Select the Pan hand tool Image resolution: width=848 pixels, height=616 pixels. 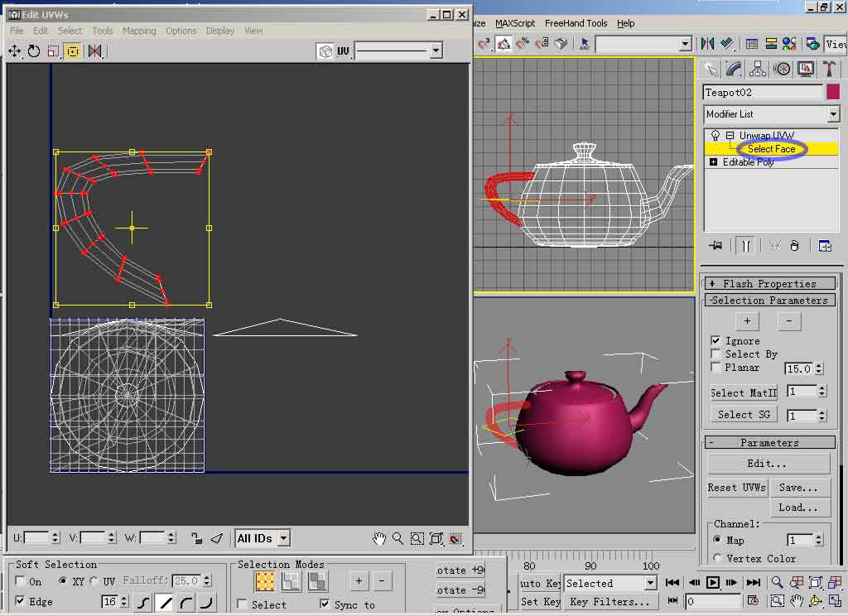379,539
